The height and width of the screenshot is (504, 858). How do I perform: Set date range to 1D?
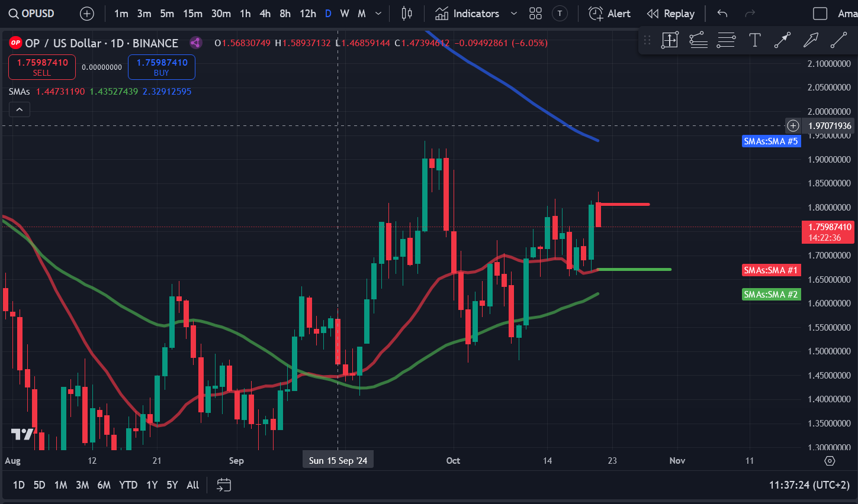point(19,485)
